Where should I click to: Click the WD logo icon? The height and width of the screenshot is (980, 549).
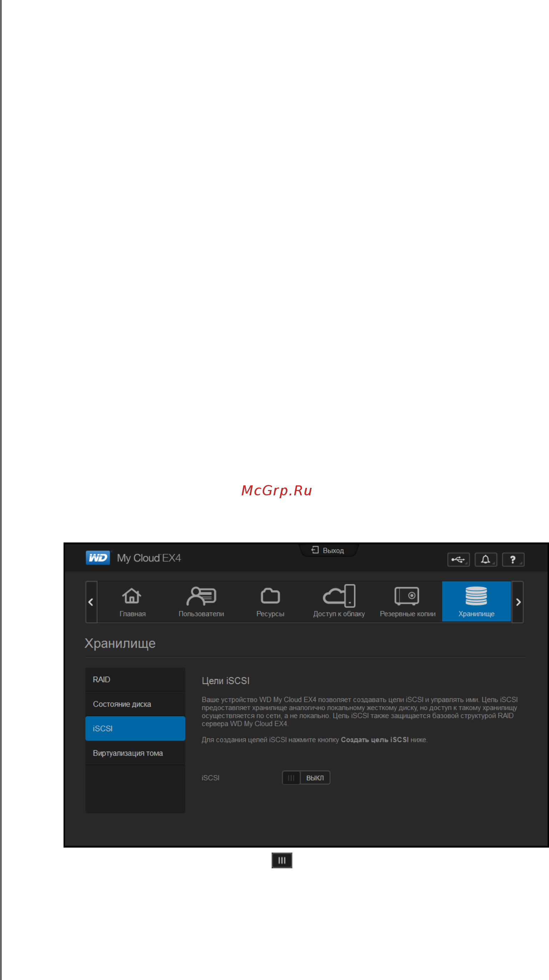[x=98, y=558]
